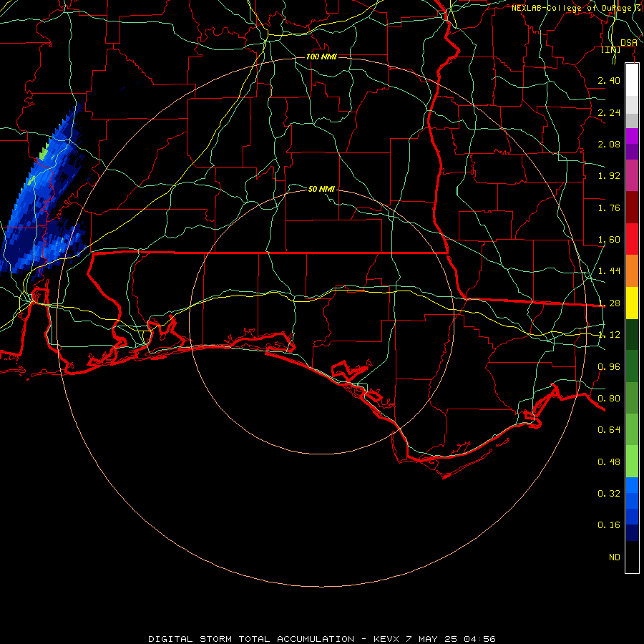Click the 2.08 legend value
Screen dimensions: 644x644
pyautogui.click(x=609, y=144)
